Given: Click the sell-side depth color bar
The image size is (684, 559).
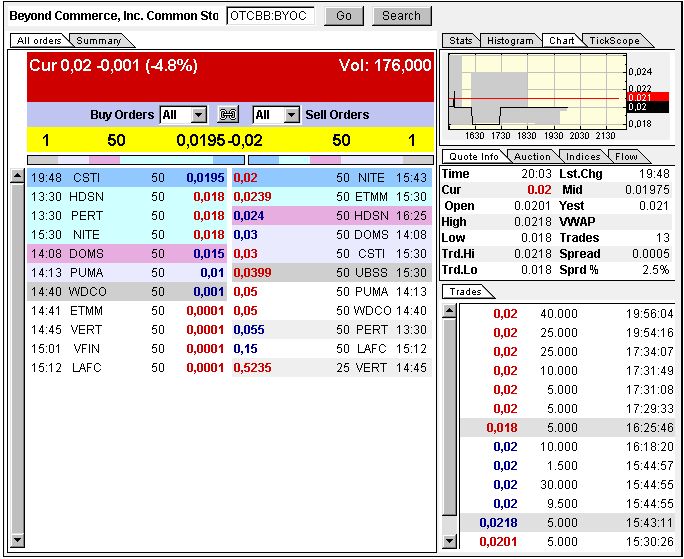Looking at the screenshot, I should 341,160.
